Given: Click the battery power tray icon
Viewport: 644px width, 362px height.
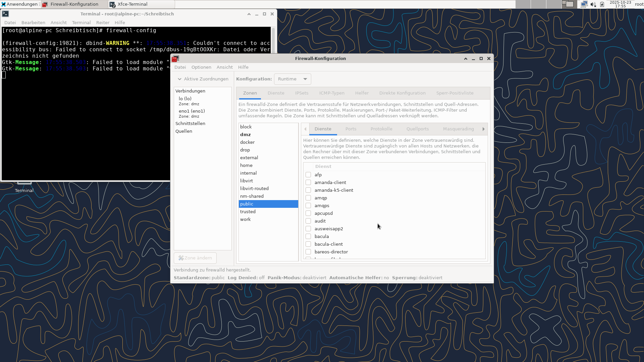Looking at the screenshot, I should (x=602, y=4).
